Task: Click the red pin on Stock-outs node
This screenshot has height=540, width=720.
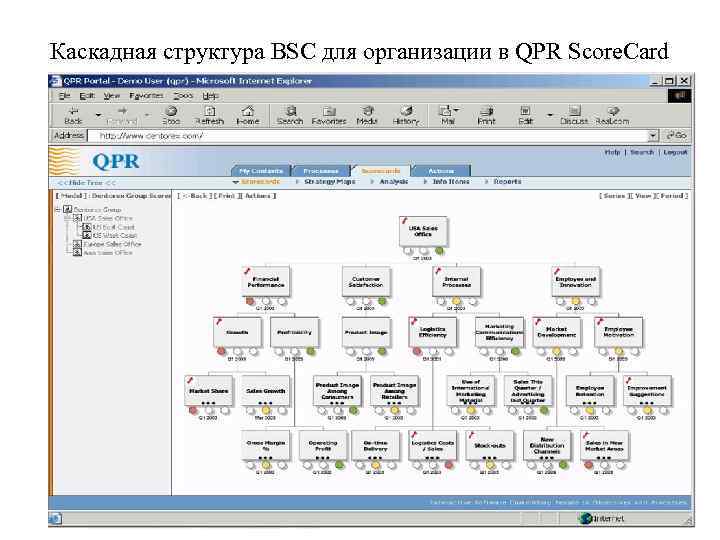Action: tap(471, 434)
